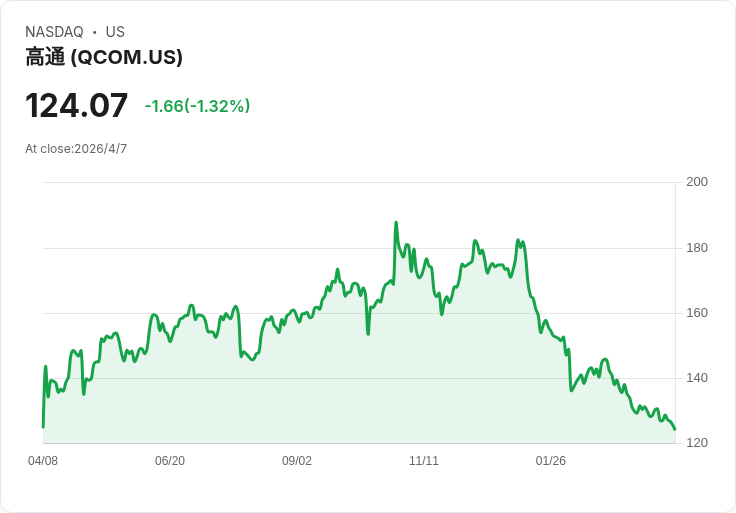
Task: Select the At close 2026/4/7 timestamp
Action: click(x=76, y=149)
